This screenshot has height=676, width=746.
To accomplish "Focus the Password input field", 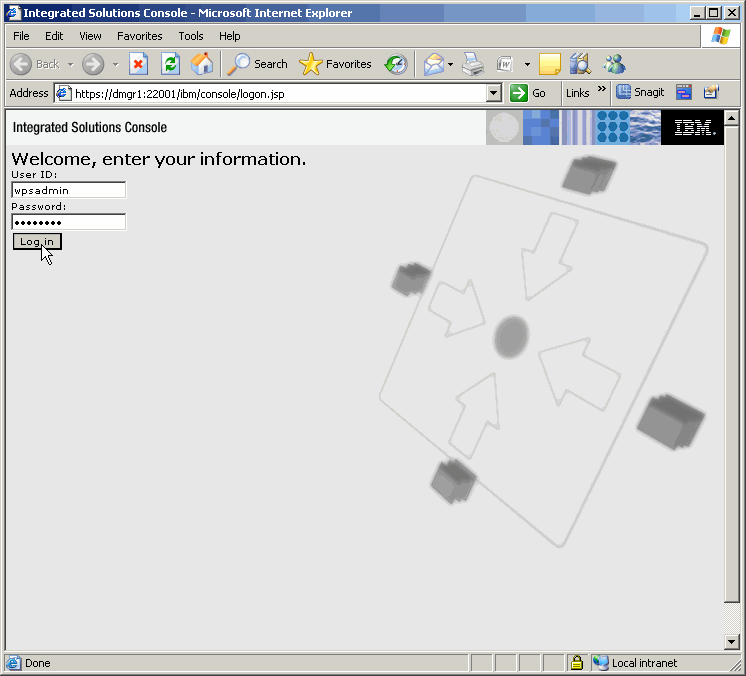I will pos(68,222).
